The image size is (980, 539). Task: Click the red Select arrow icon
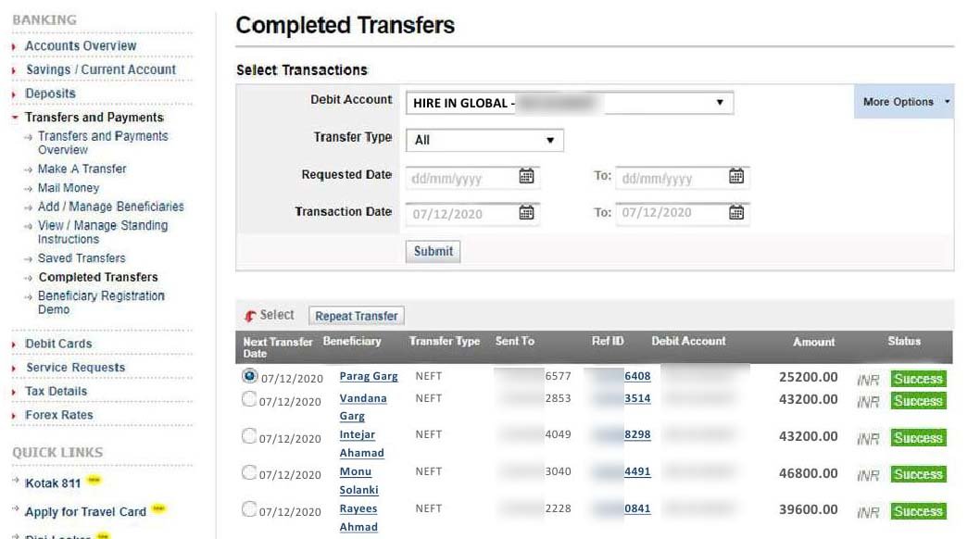(x=250, y=316)
